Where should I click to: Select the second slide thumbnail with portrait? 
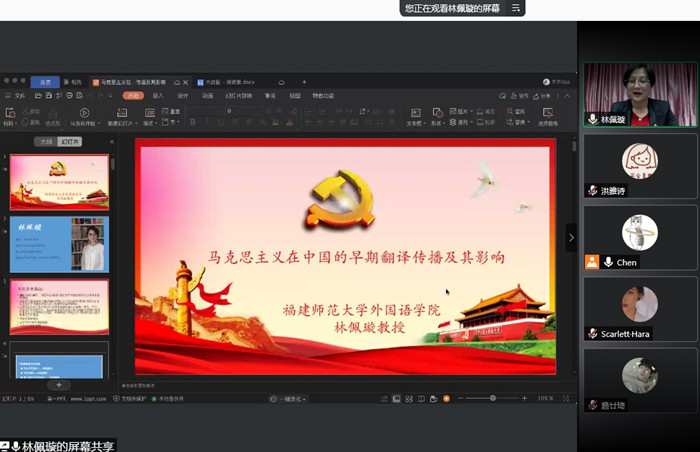pyautogui.click(x=59, y=245)
